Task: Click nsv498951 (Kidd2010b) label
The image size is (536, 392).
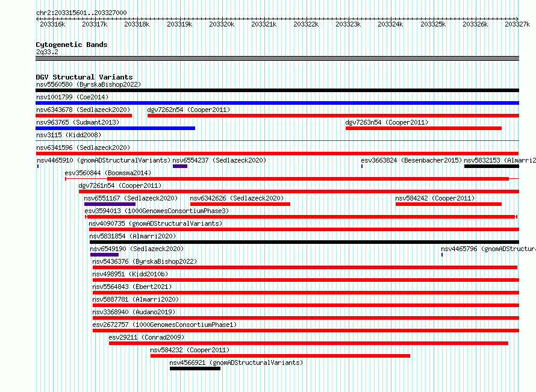Action: click(130, 274)
